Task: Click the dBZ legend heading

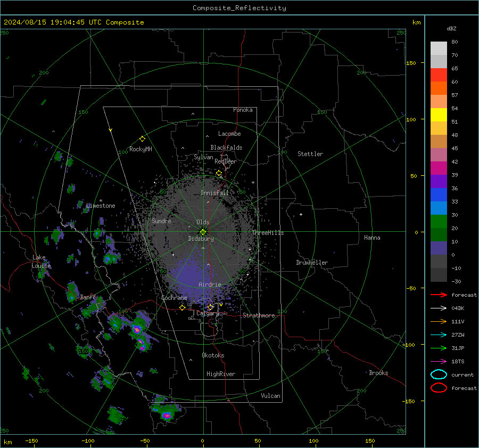Action: coord(451,29)
